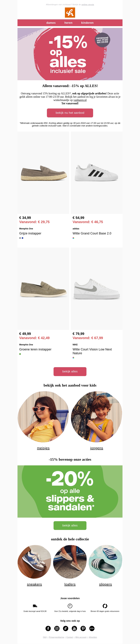Open the kinderen menu item
The image size is (140, 644).
87,23
